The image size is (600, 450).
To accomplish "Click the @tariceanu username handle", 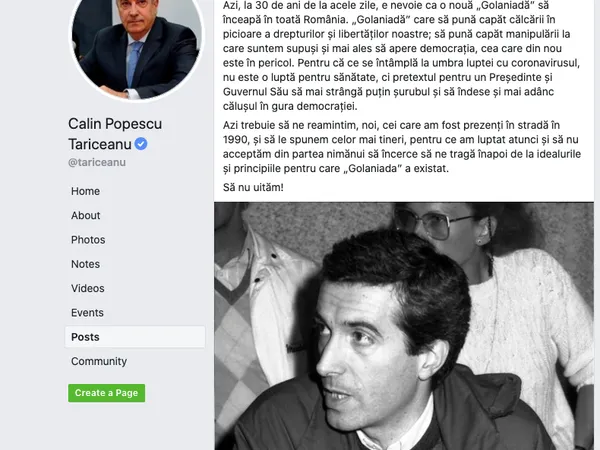I will (x=97, y=162).
